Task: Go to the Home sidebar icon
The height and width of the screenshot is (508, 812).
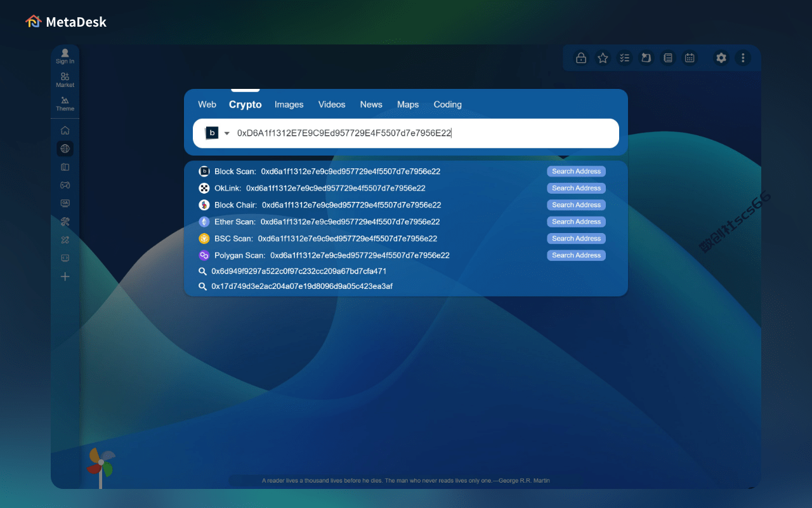Action: [65, 130]
